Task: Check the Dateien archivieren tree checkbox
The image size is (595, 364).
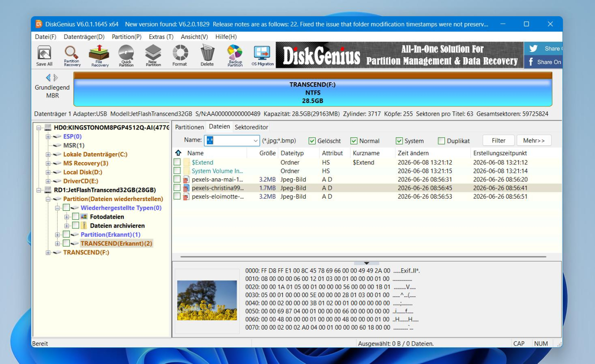Action: click(75, 225)
